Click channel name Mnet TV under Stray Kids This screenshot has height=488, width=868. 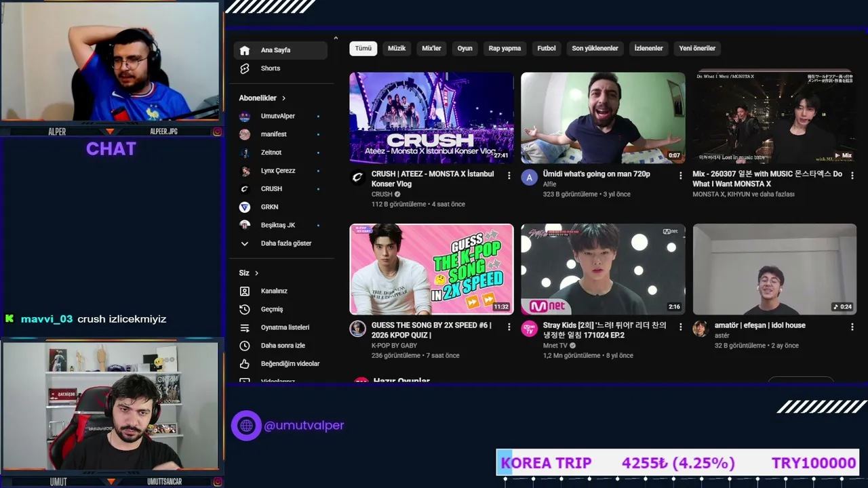click(555, 346)
